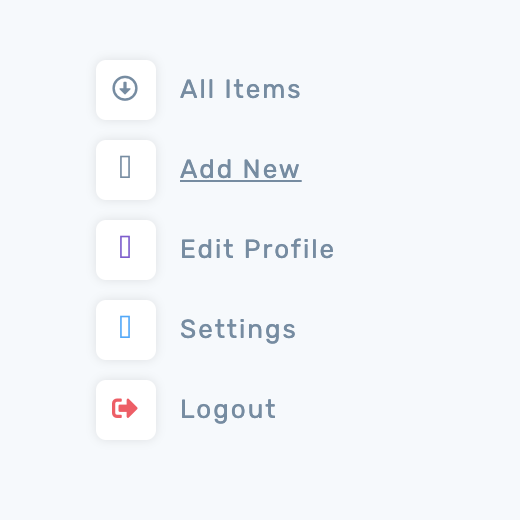Go to the Settings menu item

(x=238, y=330)
